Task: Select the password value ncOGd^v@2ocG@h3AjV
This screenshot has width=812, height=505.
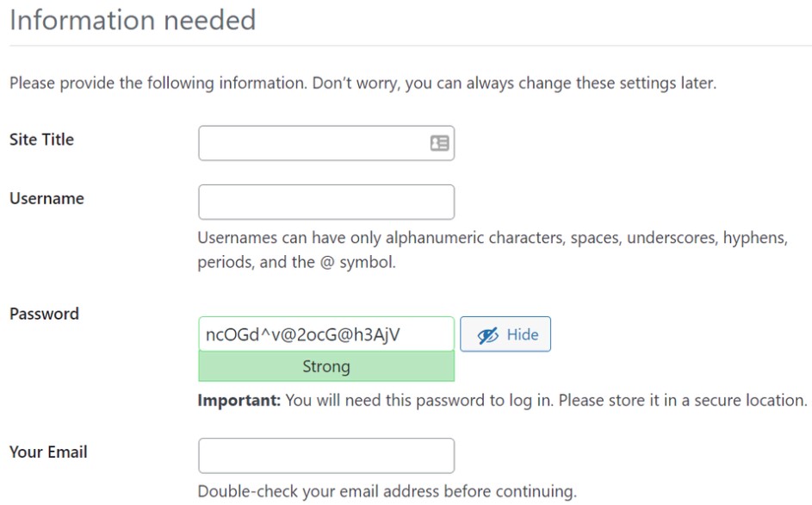Action: [x=326, y=334]
